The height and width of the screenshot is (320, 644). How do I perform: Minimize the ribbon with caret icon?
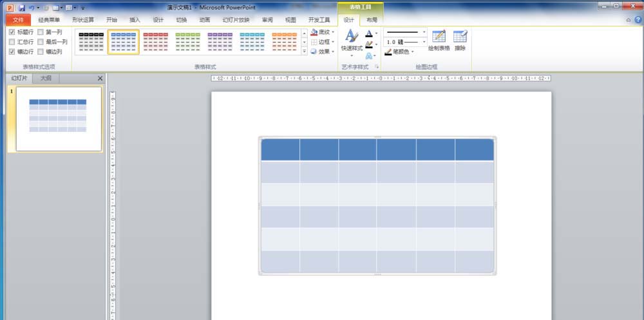coord(629,20)
